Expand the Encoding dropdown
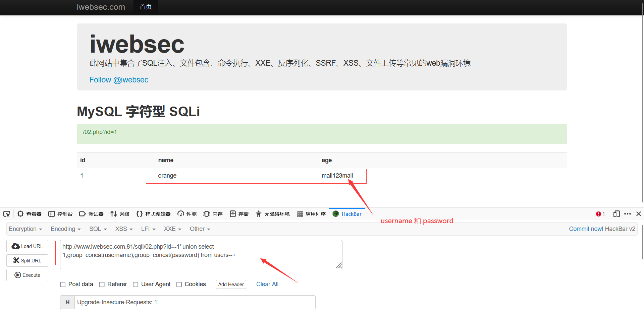Viewport: 644px width, 313px height. [x=65, y=229]
